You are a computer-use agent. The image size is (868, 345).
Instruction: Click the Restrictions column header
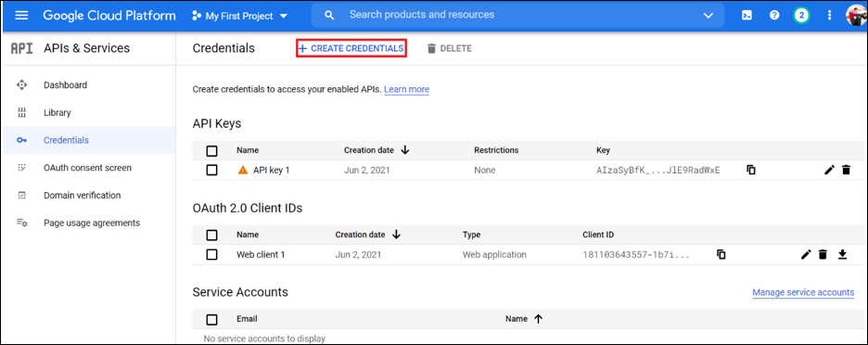coord(496,150)
